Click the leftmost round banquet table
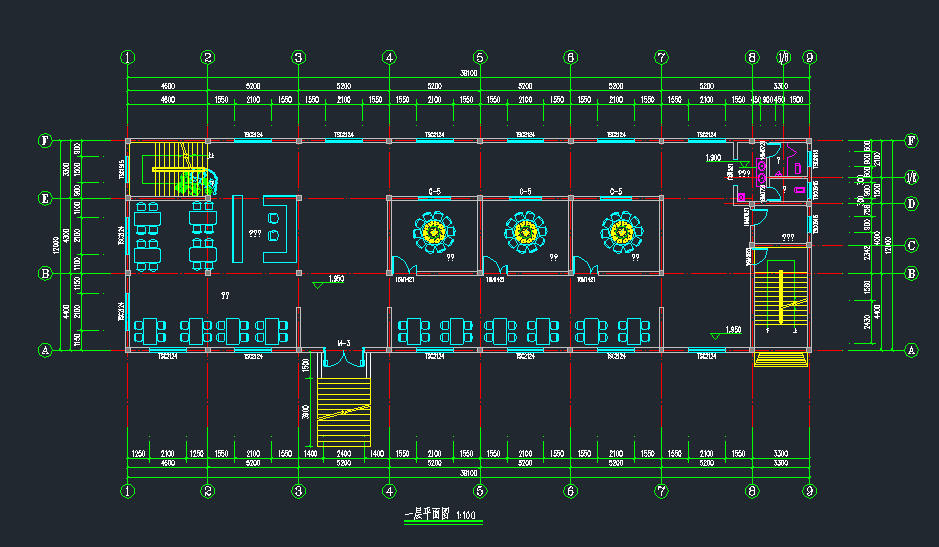Screen dimensions: 939x547 point(435,232)
